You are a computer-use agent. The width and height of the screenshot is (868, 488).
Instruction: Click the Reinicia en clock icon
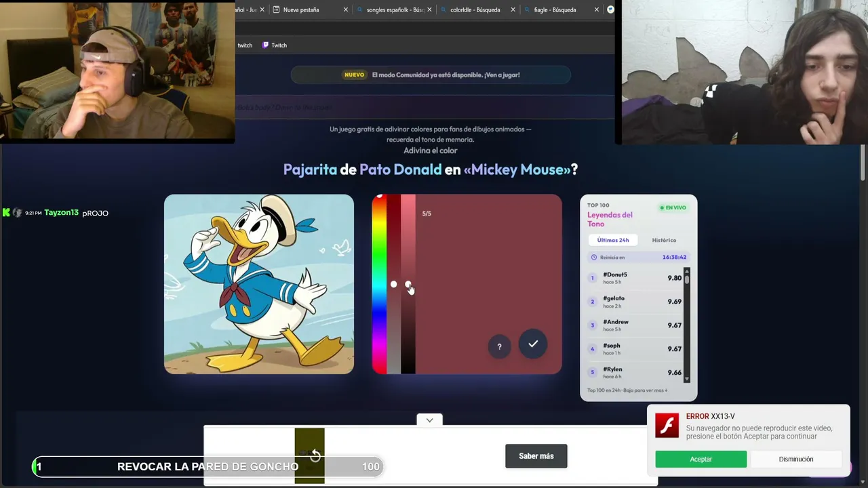594,258
